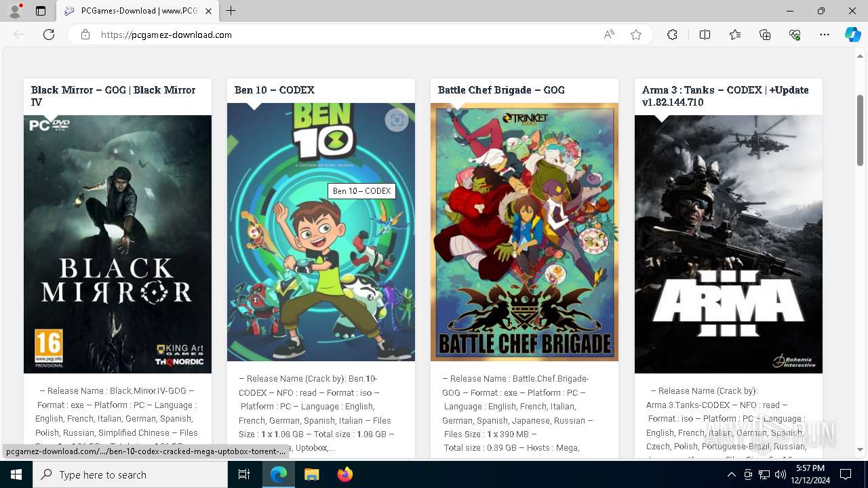This screenshot has width=868, height=488.
Task: Open Battle Chef Brigade – GOG title link
Action: [x=501, y=89]
